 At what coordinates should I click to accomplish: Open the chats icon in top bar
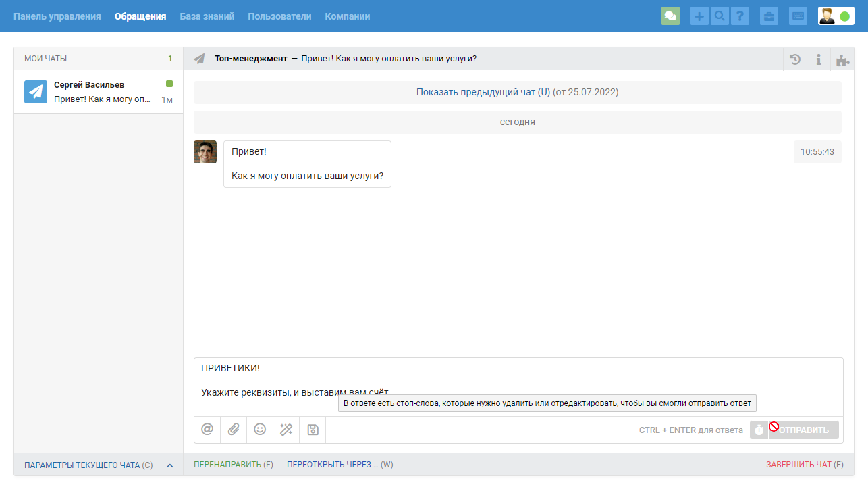click(x=670, y=16)
